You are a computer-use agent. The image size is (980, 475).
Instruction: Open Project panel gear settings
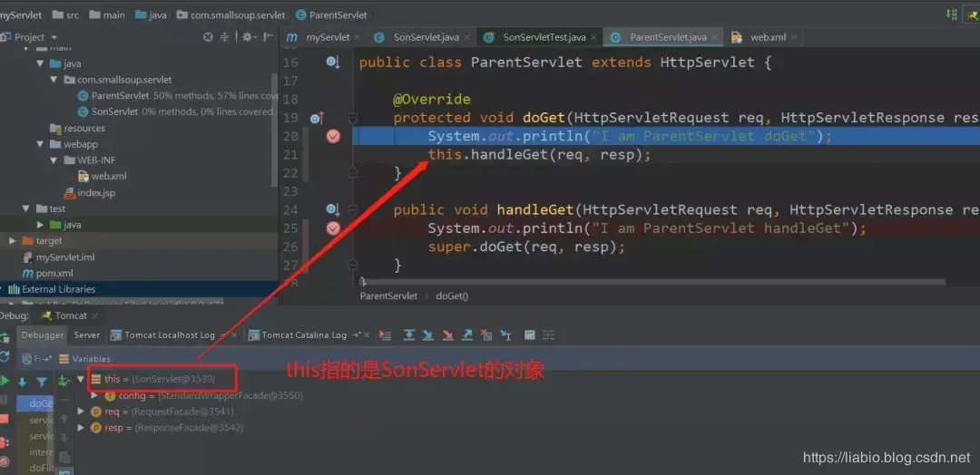[x=248, y=37]
